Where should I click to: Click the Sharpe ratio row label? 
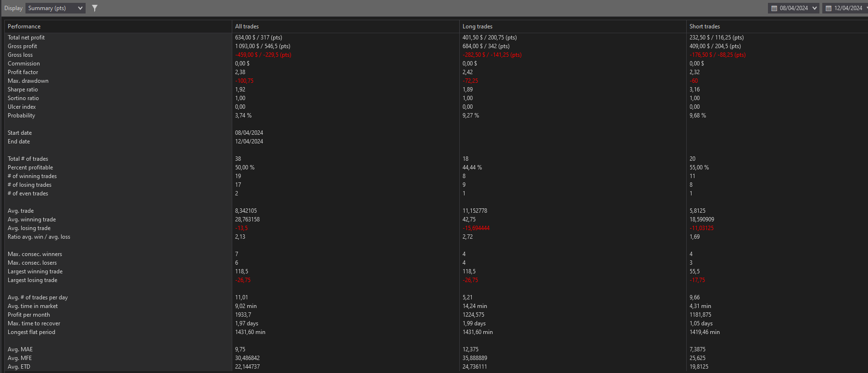[23, 90]
